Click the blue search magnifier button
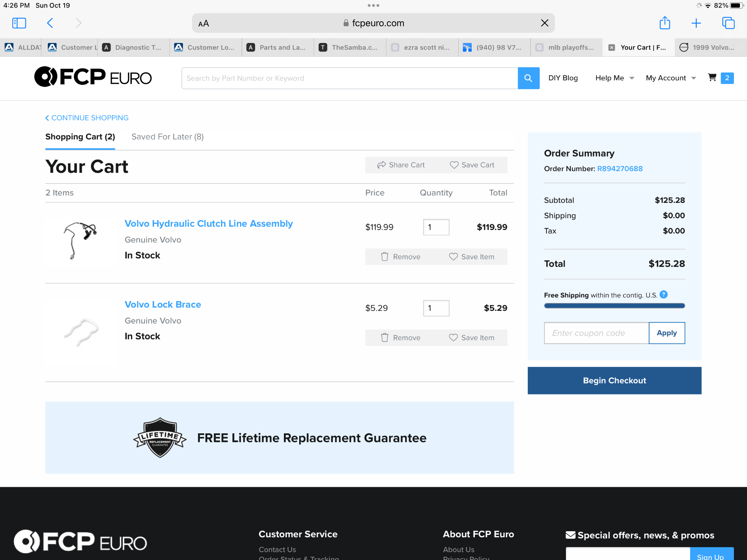 [528, 78]
